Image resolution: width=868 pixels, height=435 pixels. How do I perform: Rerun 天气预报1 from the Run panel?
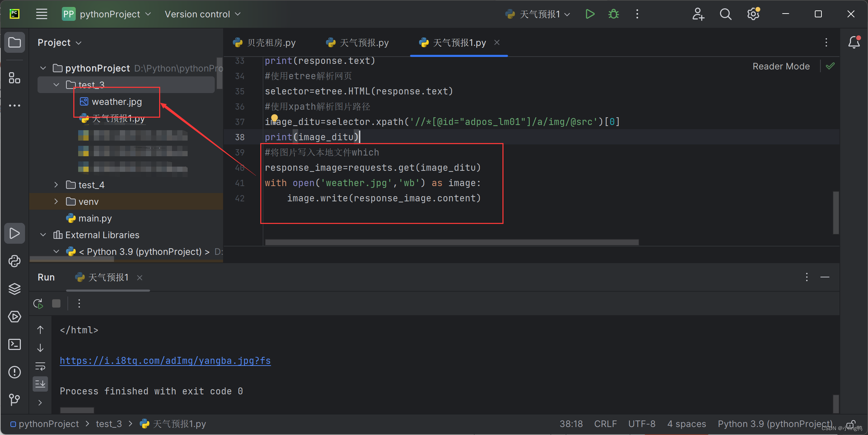coord(38,303)
